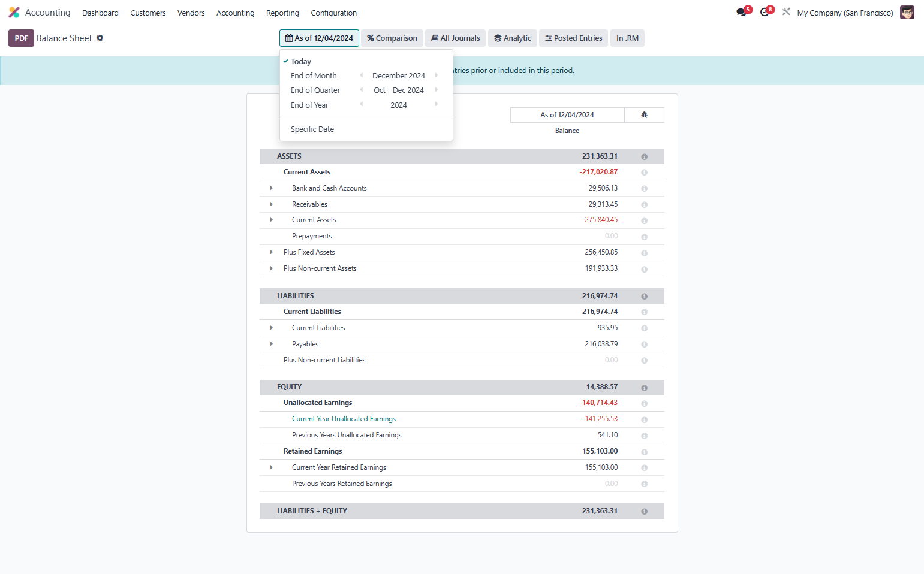Click info icon on Retained Earnings row
This screenshot has height=574, width=924.
(644, 452)
